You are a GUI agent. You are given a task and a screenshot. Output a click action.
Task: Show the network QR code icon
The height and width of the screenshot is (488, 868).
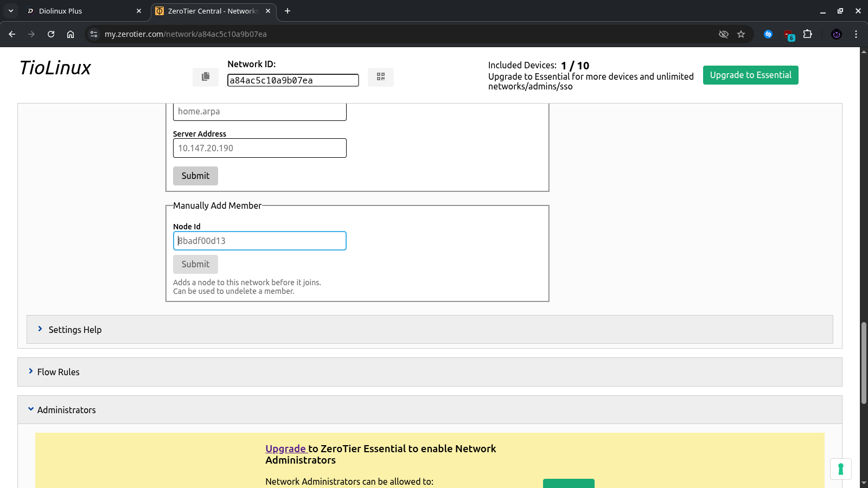click(380, 77)
